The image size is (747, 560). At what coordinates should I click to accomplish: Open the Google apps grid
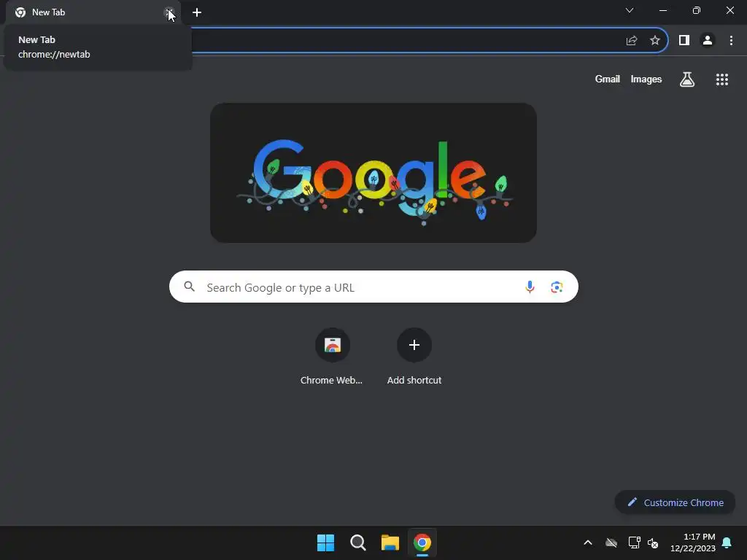pyautogui.click(x=722, y=79)
